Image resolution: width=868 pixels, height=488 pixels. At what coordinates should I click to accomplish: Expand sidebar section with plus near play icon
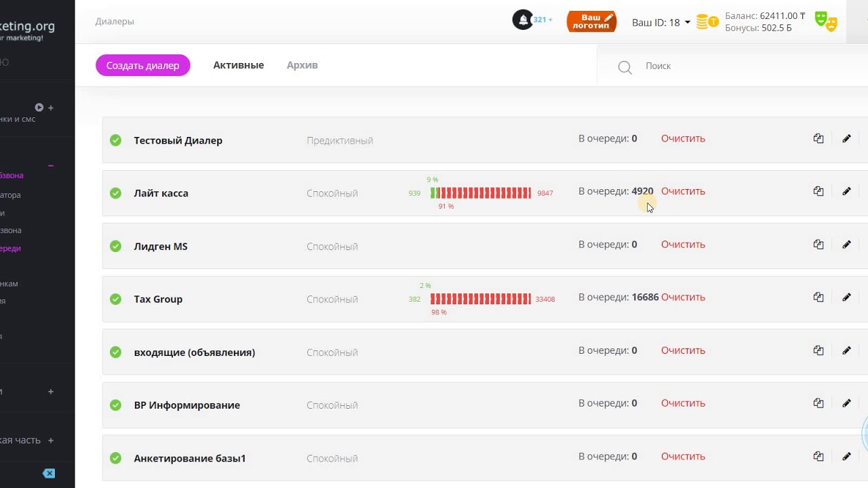[x=51, y=108]
